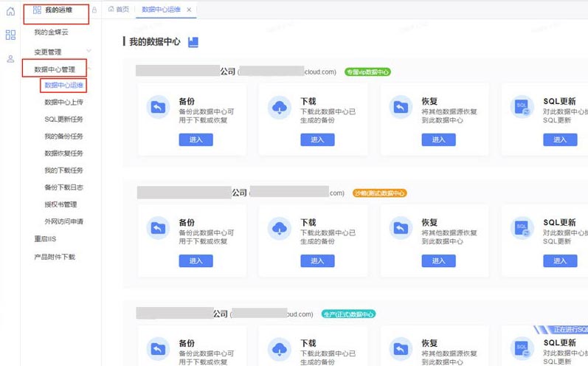Click the lock icon beside 我的运维

click(x=94, y=10)
